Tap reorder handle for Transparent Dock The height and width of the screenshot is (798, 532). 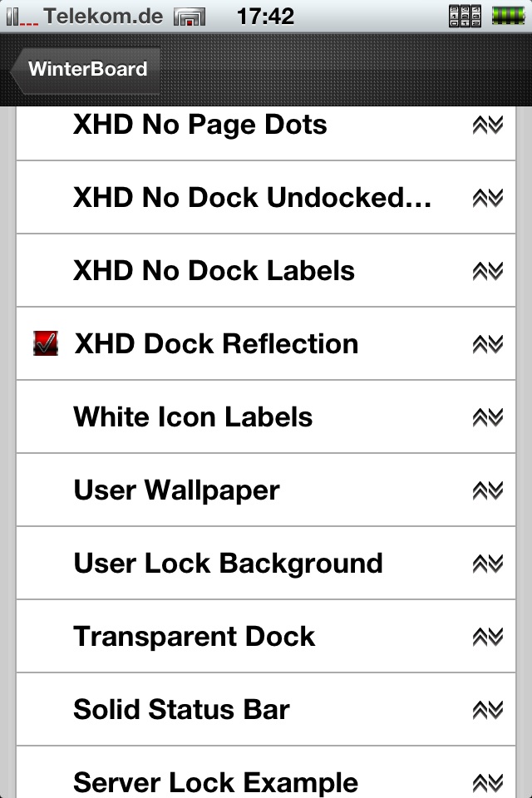487,637
